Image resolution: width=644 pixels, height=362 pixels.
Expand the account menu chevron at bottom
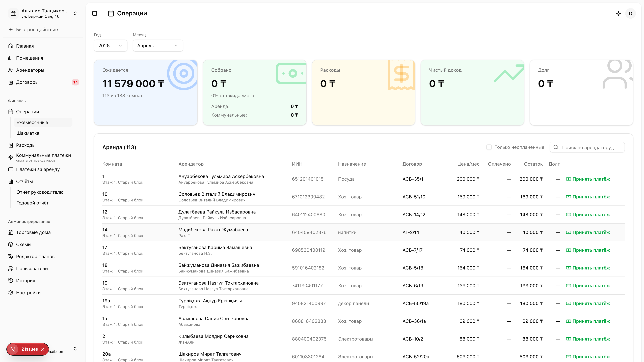pos(75,349)
